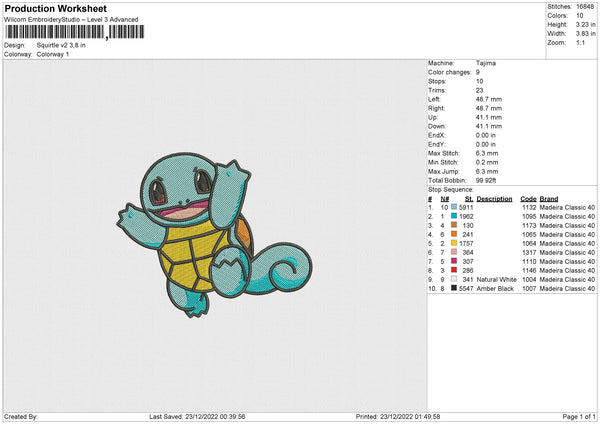This screenshot has height=424, width=600.
Task: Select stitch count 1757 in stop 5
Action: (466, 243)
